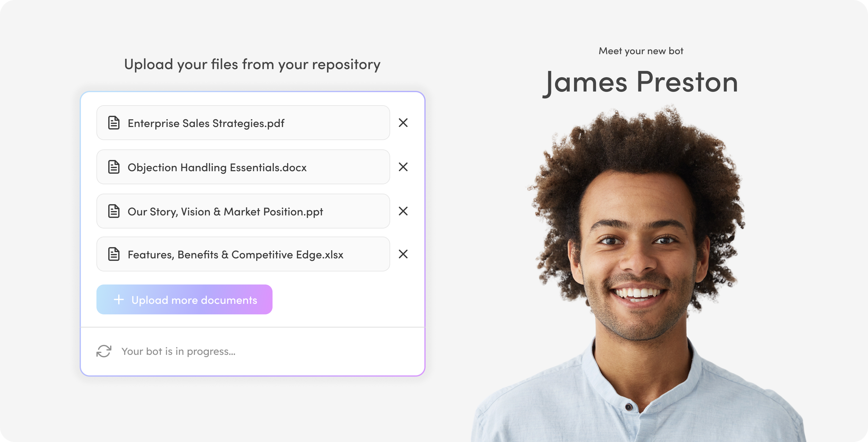The height and width of the screenshot is (442, 868).
Task: Remove Objection Handling Essentials.docx with X icon
Action: (x=403, y=167)
